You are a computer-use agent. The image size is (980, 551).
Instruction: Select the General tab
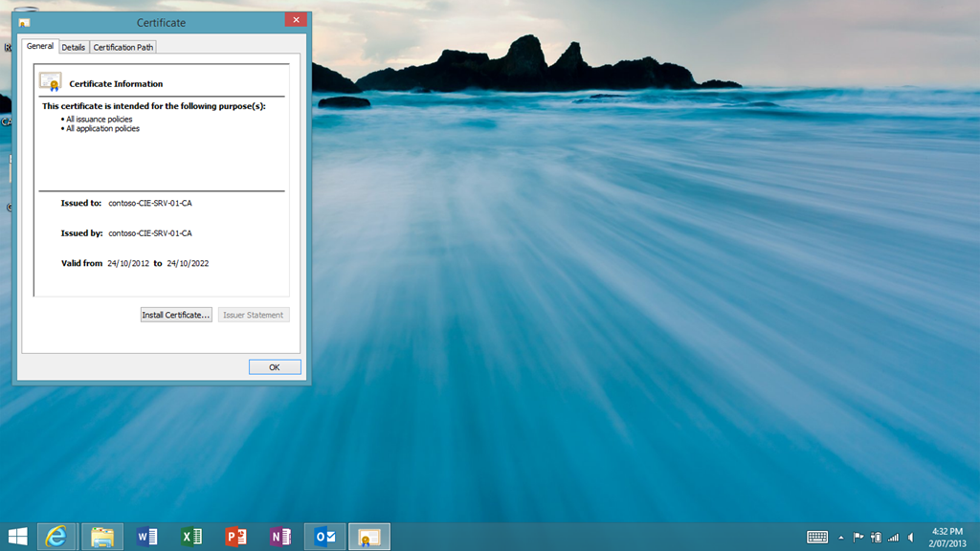[40, 46]
